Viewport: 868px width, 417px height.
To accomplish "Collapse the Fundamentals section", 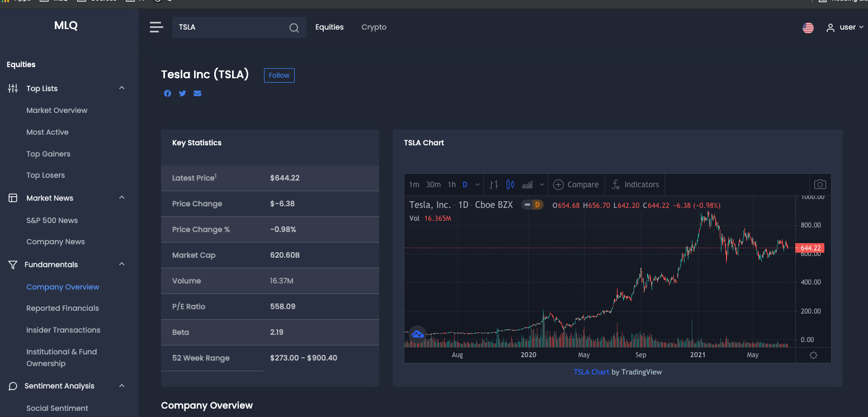I will click(x=122, y=264).
